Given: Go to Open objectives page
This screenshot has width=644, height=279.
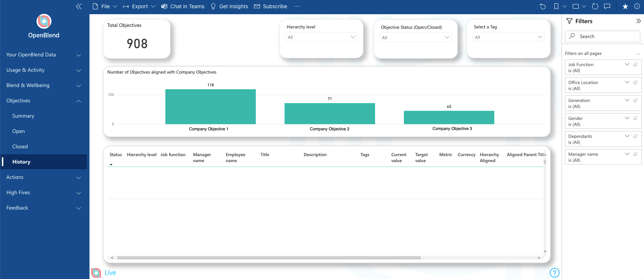Looking at the screenshot, I should (19, 131).
